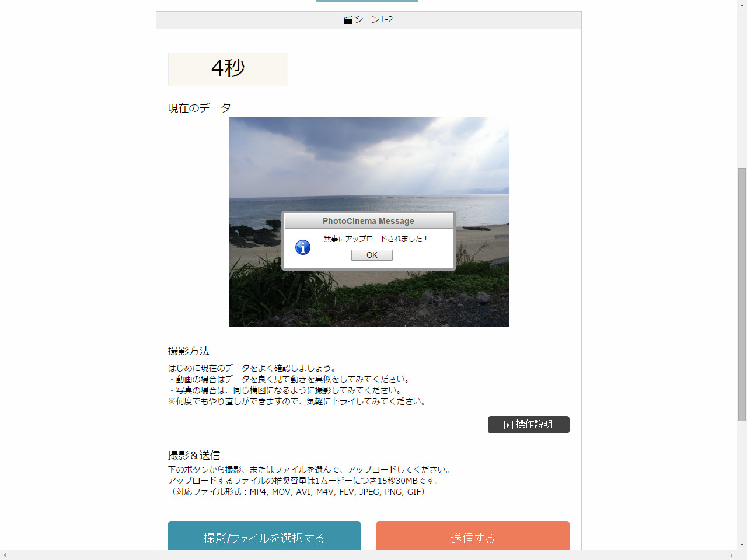Viewport: 747px width, 560px height.
Task: Click the 撮影方法 section heading
Action: (189, 351)
